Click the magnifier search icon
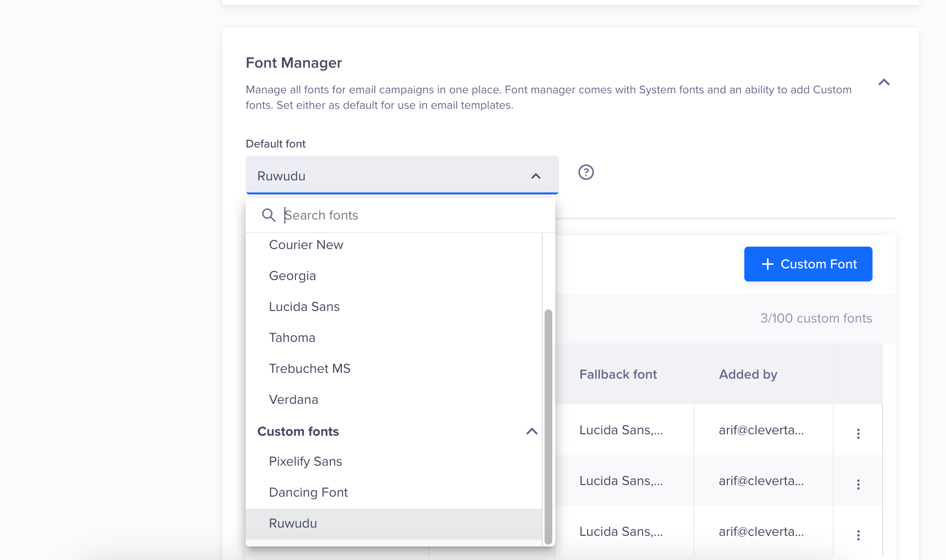Viewport: 946px width, 560px height. point(268,215)
